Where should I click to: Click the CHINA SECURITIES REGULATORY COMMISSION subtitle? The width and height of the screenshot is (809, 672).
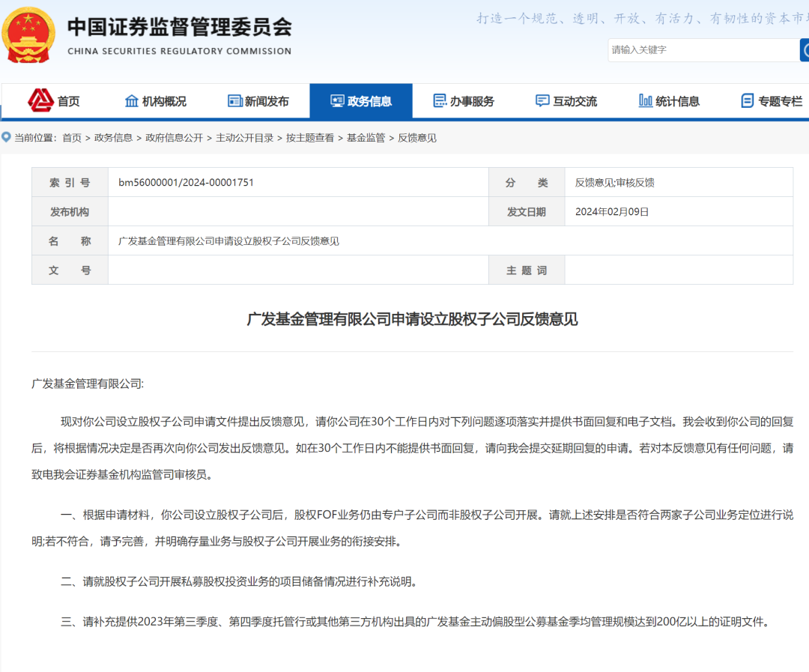click(x=180, y=51)
